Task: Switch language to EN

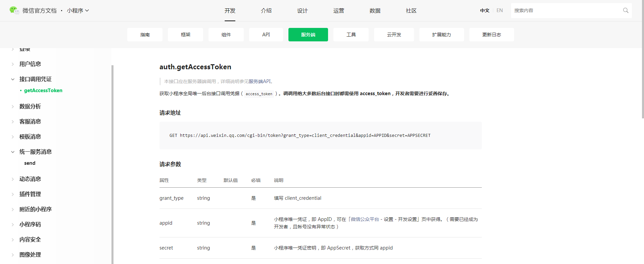Action: pyautogui.click(x=500, y=10)
